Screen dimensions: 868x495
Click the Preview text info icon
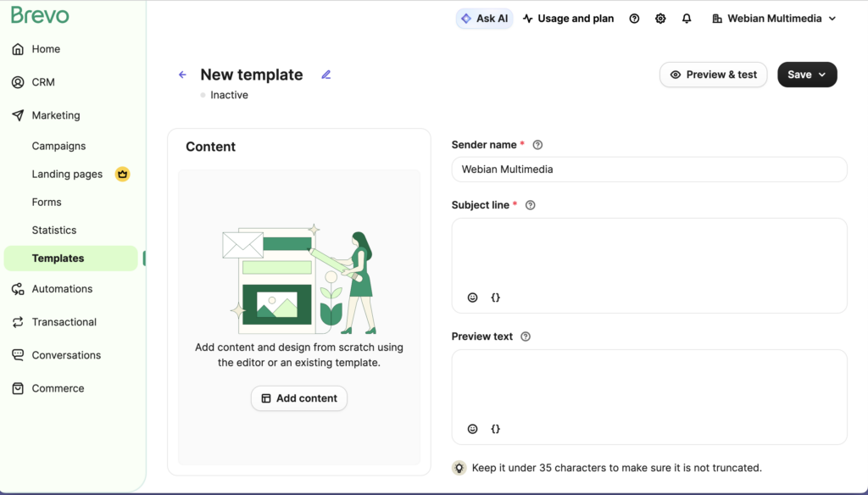coord(526,336)
